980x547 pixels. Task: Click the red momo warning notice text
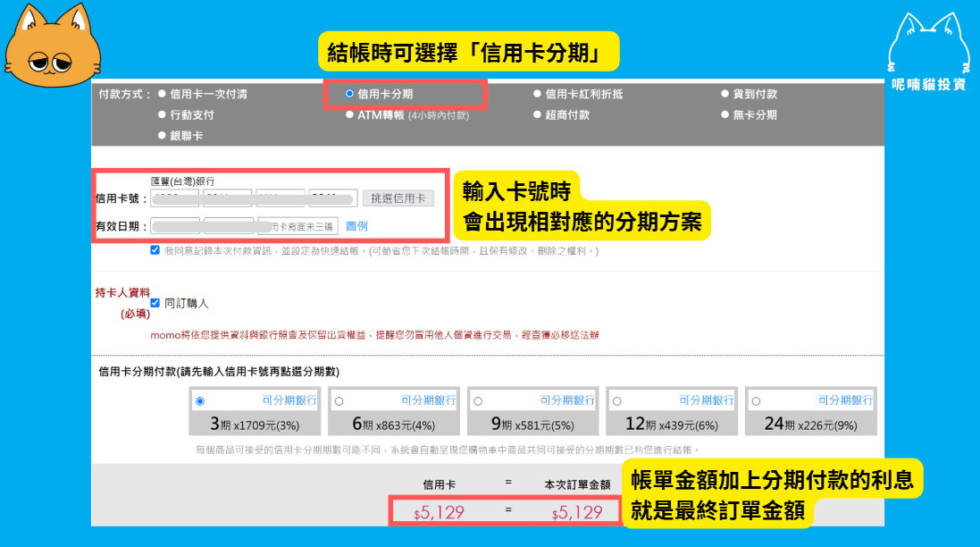pyautogui.click(x=374, y=335)
